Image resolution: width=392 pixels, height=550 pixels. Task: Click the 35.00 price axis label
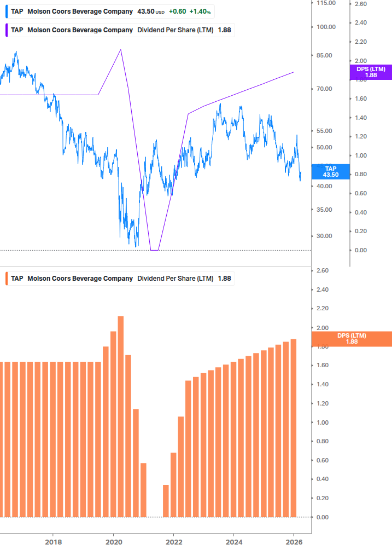pos(324,210)
